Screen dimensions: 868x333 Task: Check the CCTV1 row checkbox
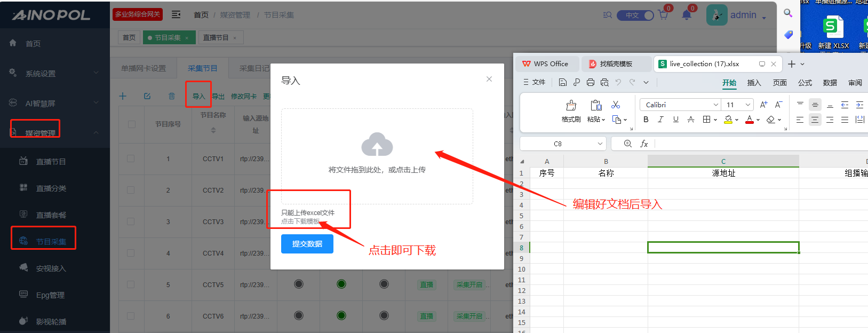click(x=131, y=158)
